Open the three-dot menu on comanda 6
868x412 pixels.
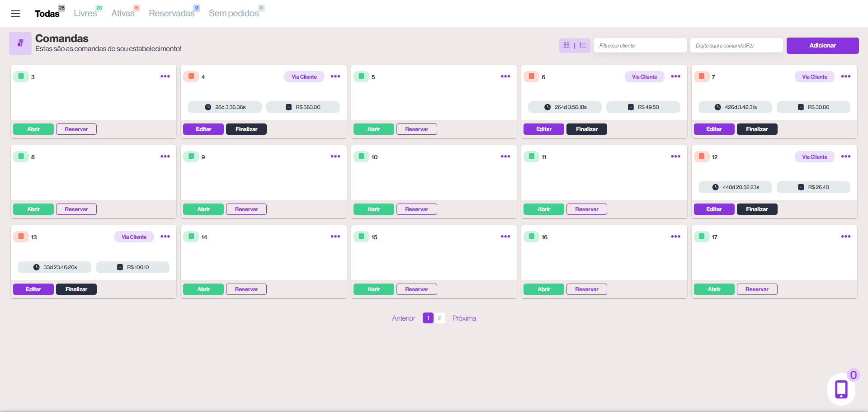tap(675, 76)
